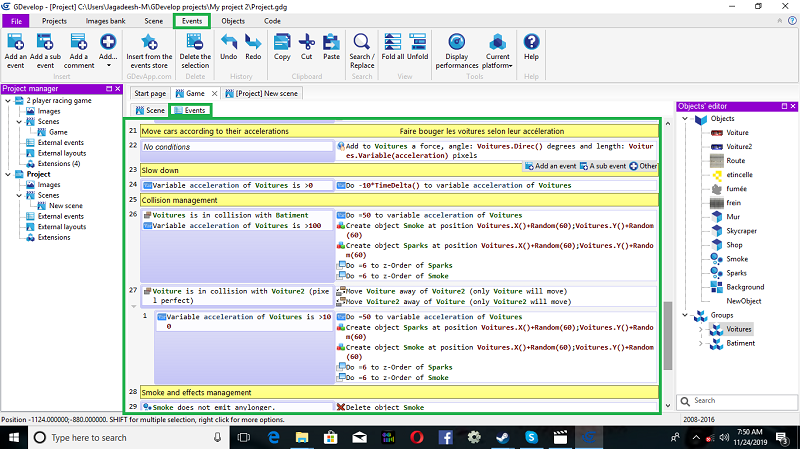The width and height of the screenshot is (800, 449).
Task: Collapse the Groups node in Objects editor
Action: coord(685,314)
